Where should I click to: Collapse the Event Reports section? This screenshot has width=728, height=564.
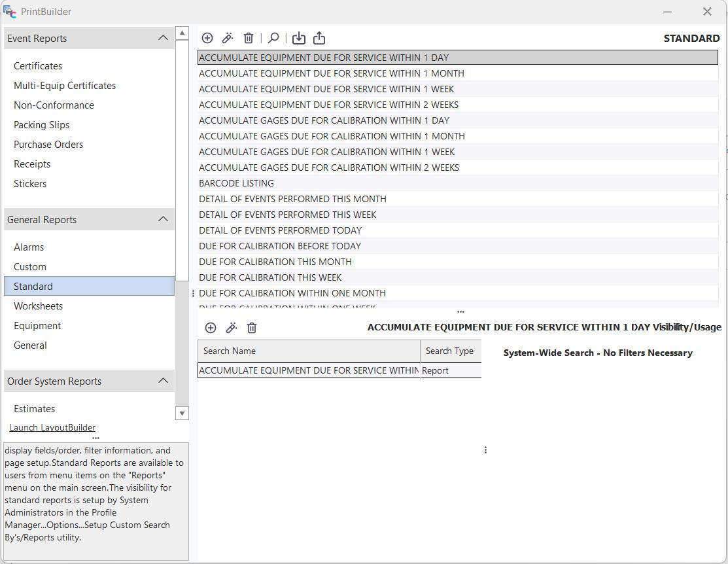click(163, 38)
